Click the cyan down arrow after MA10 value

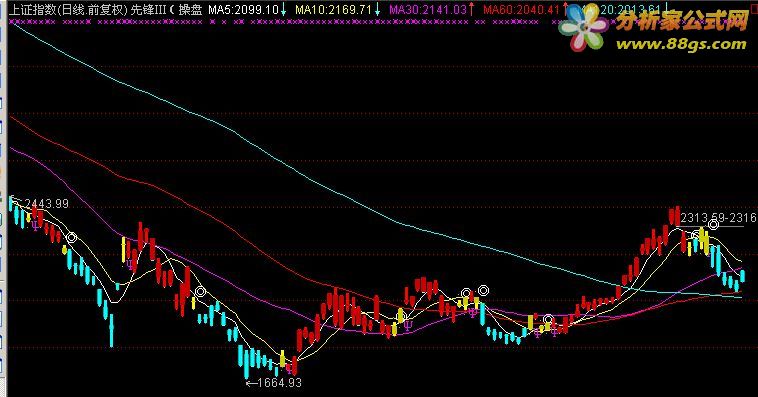[377, 10]
